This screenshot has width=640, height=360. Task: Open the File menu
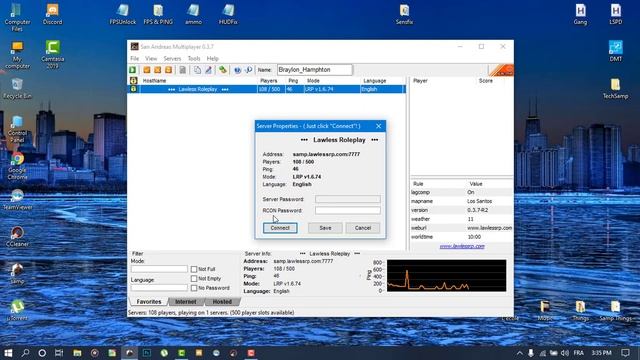tap(134, 58)
